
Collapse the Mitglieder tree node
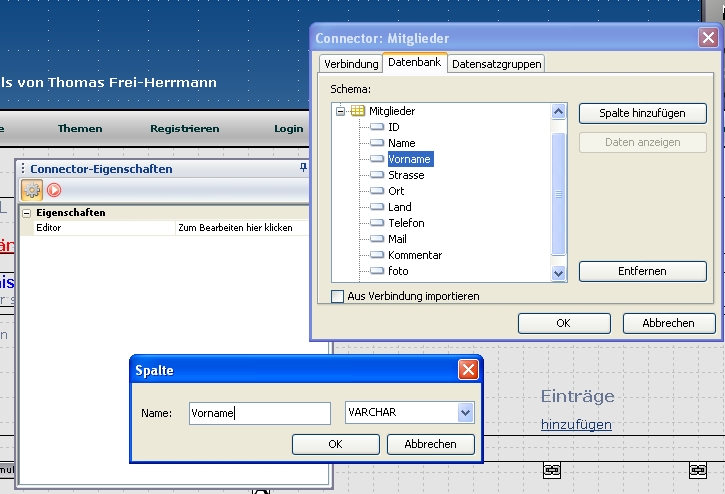coord(341,111)
